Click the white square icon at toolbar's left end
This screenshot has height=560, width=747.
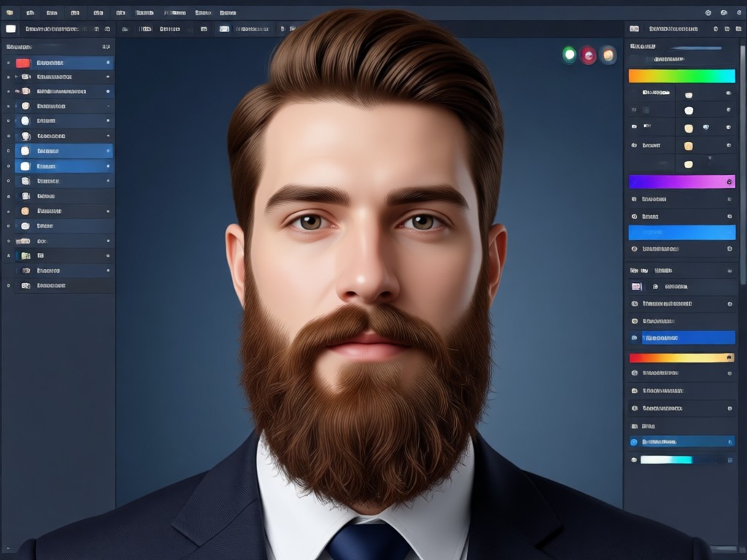[10, 29]
